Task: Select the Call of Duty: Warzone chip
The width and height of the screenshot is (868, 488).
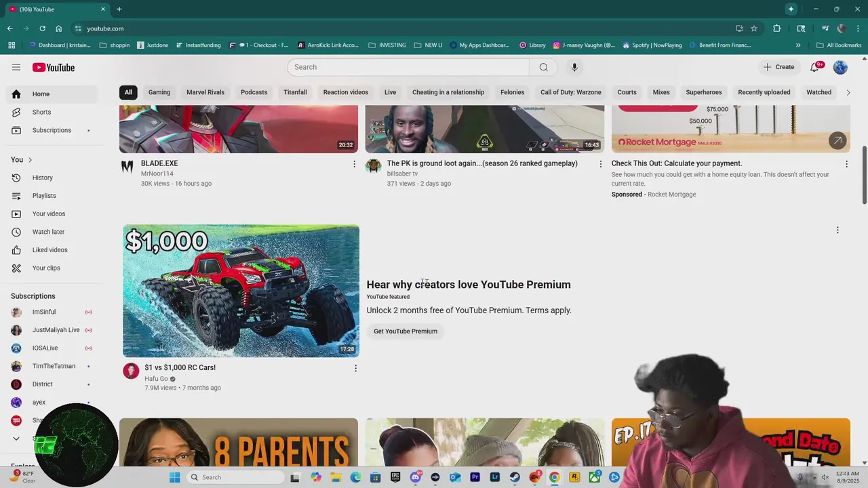Action: pyautogui.click(x=571, y=92)
